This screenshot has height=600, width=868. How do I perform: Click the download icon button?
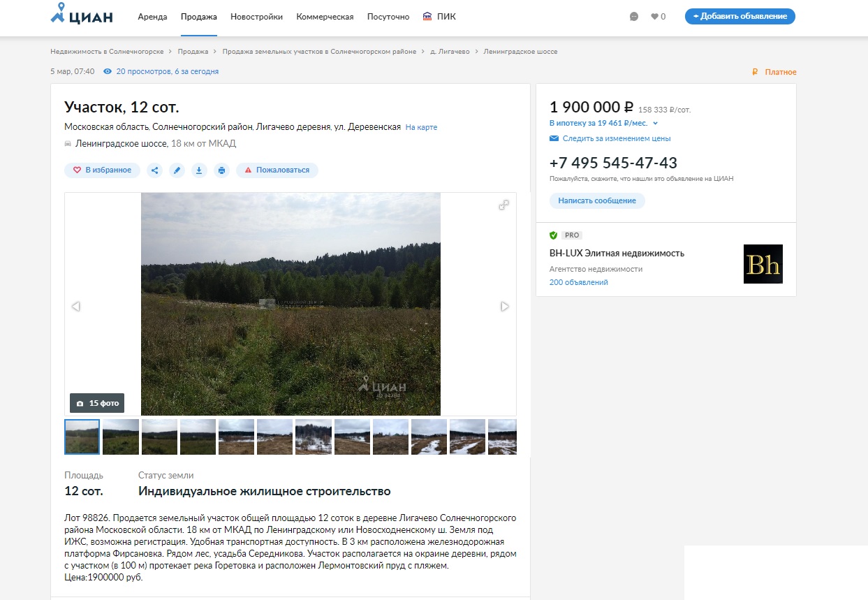tap(200, 170)
